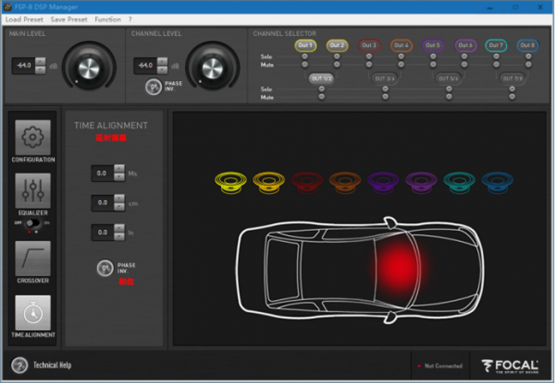Enable Solo for Out 1 channel
The height and width of the screenshot is (383, 555).
tap(304, 57)
